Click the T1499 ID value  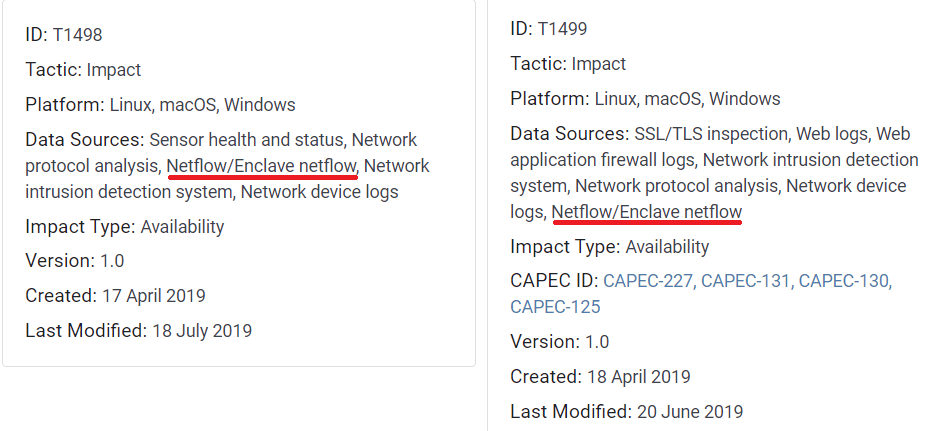tap(562, 29)
